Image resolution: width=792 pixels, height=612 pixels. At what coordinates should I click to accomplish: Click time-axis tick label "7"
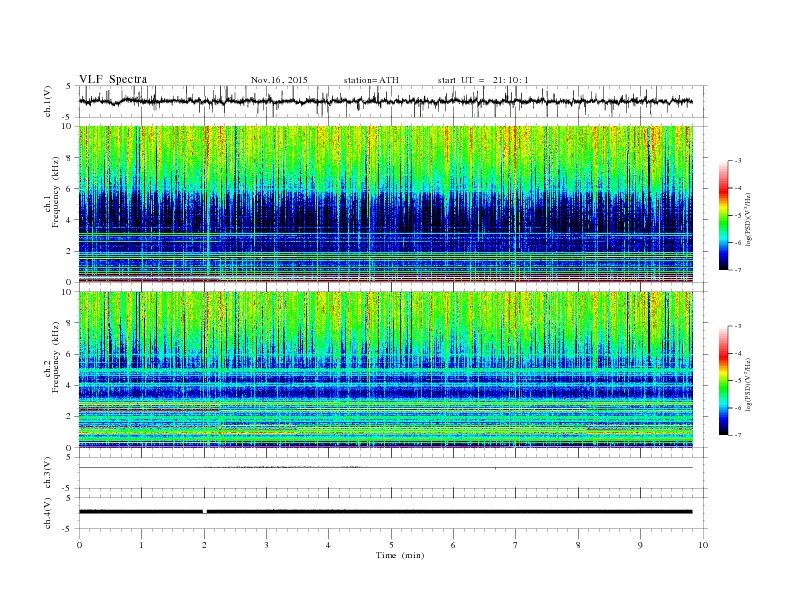coord(516,545)
